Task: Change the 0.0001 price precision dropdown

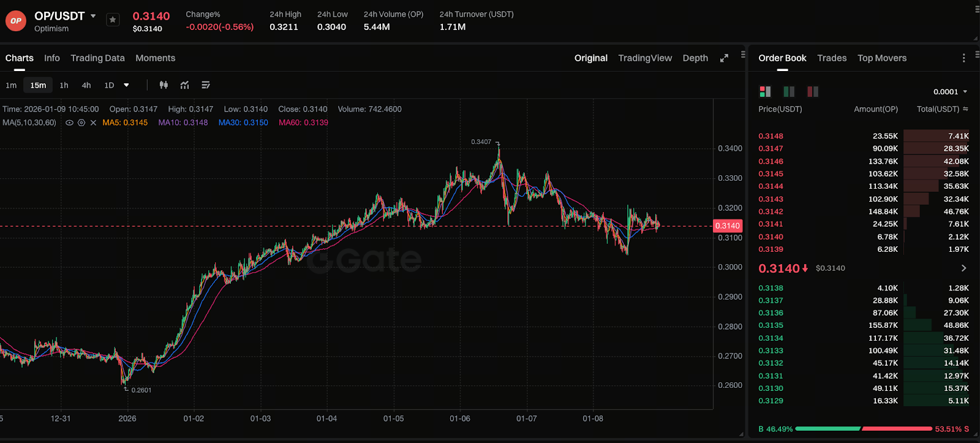Action: pos(951,92)
